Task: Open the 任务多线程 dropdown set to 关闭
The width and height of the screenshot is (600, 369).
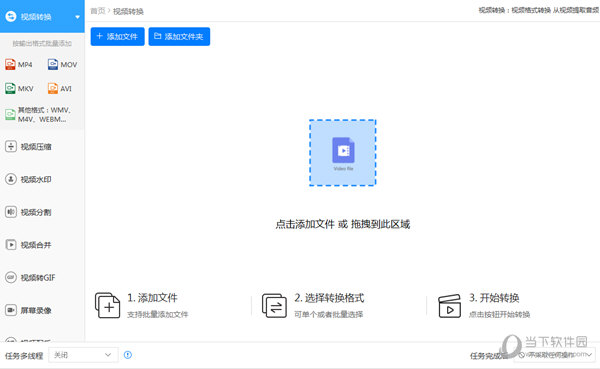Action: pos(83,355)
